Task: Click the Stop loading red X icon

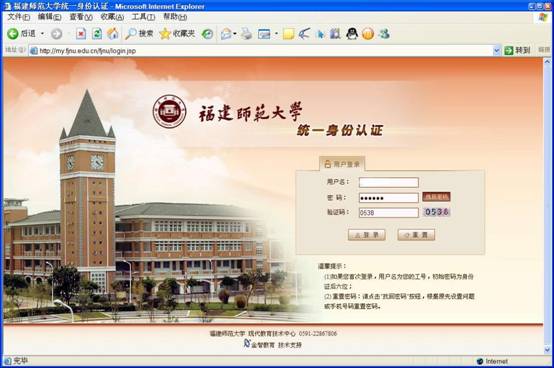Action: [81, 34]
